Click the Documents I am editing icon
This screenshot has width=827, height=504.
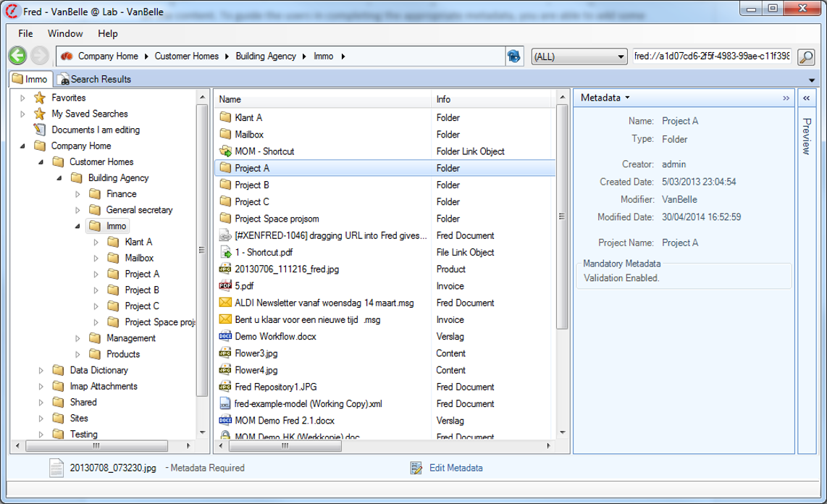pyautogui.click(x=40, y=130)
